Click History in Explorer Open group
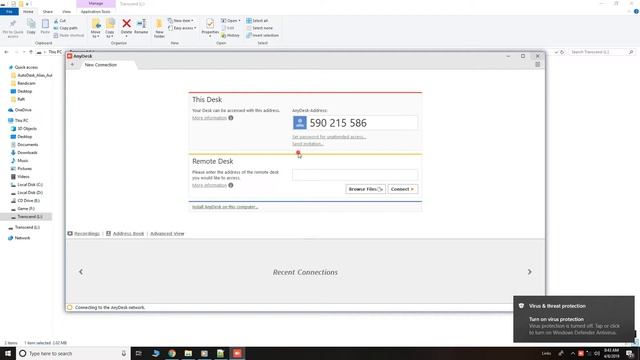The image size is (640, 360). (x=230, y=36)
